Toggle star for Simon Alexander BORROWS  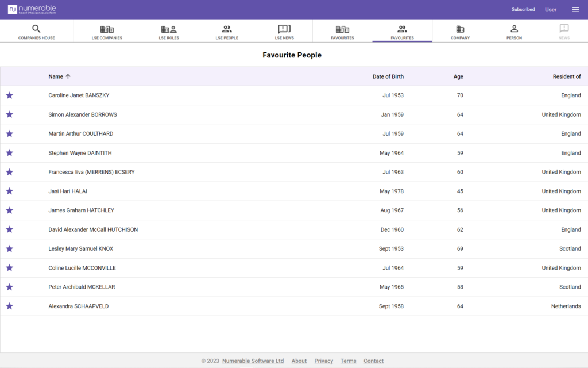tap(10, 114)
